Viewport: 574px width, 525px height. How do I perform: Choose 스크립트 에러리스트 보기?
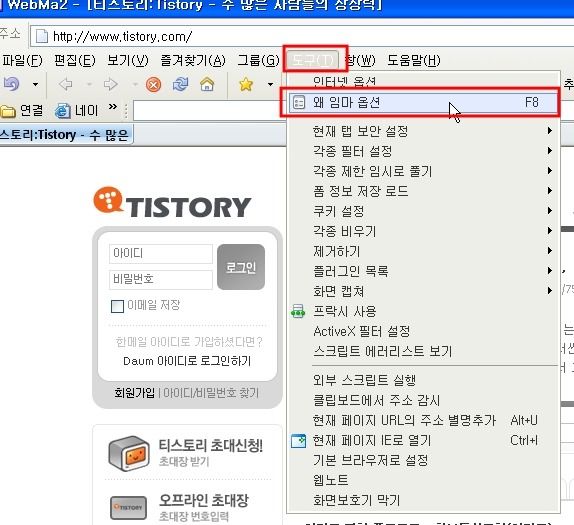tap(423, 351)
